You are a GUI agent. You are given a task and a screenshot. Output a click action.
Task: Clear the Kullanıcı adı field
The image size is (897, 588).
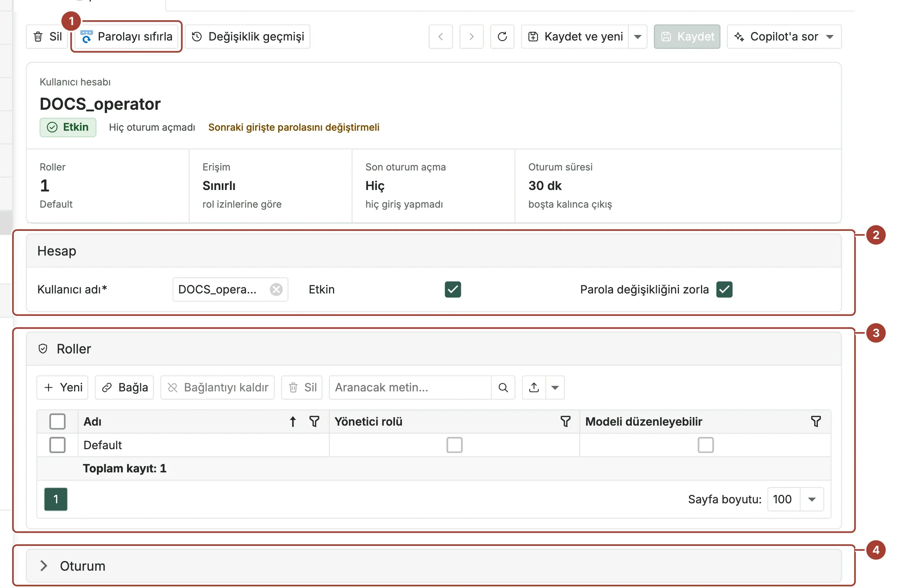click(276, 290)
